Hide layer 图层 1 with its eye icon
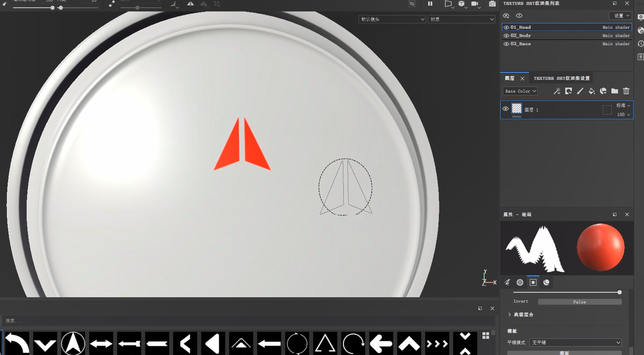644x355 pixels. pos(505,109)
